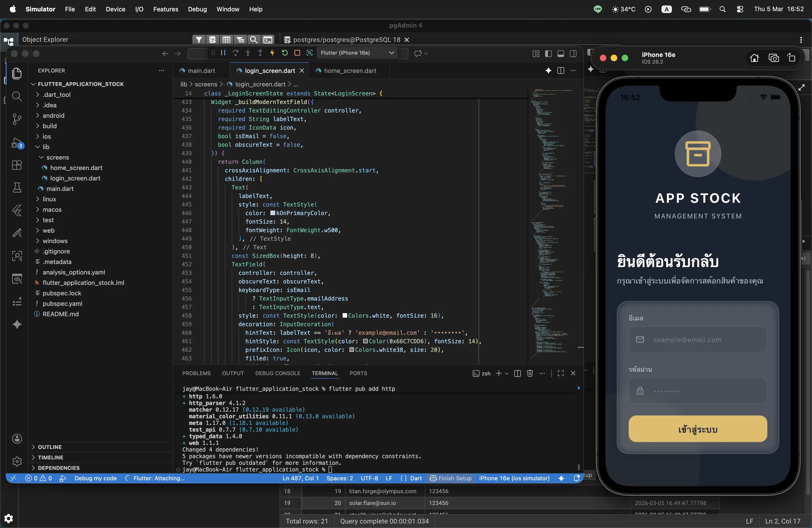Hot reload the Flutter app
Image resolution: width=812 pixels, height=528 pixels.
pyautogui.click(x=272, y=53)
